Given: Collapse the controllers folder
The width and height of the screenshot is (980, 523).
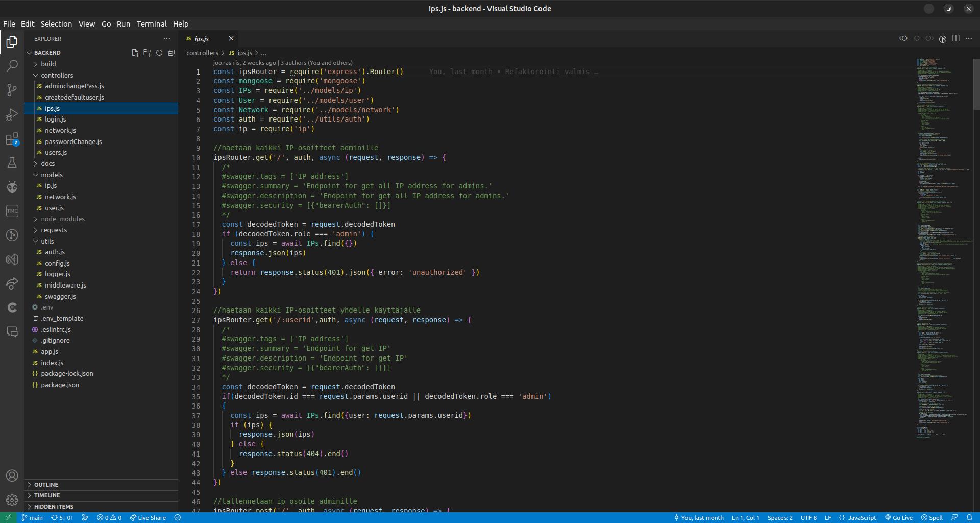Looking at the screenshot, I should pos(57,75).
